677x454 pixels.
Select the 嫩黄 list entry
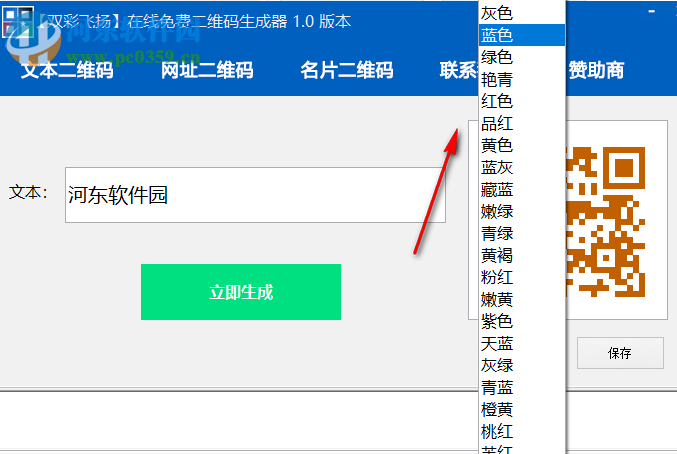(x=522, y=299)
